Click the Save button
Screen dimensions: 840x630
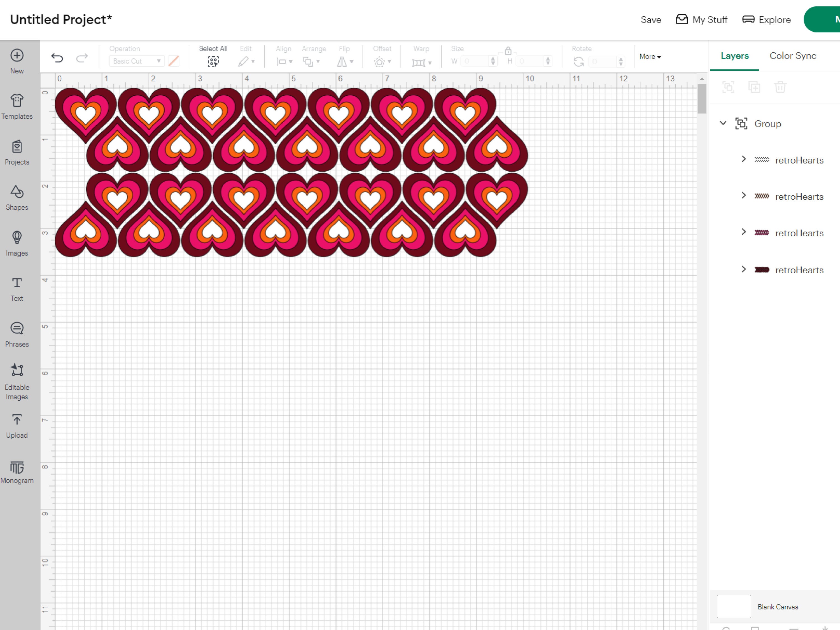(x=651, y=19)
